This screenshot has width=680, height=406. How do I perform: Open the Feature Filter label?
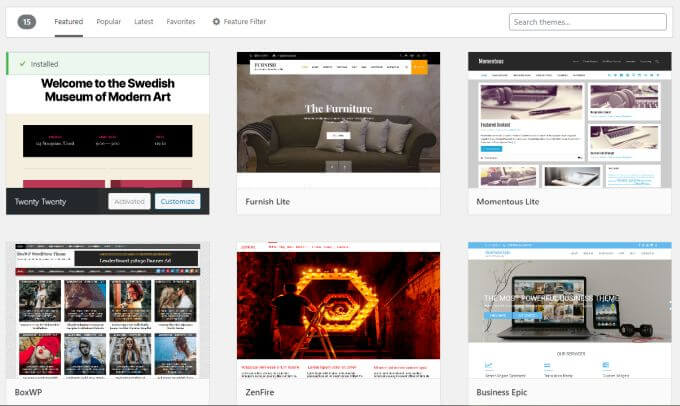click(245, 22)
